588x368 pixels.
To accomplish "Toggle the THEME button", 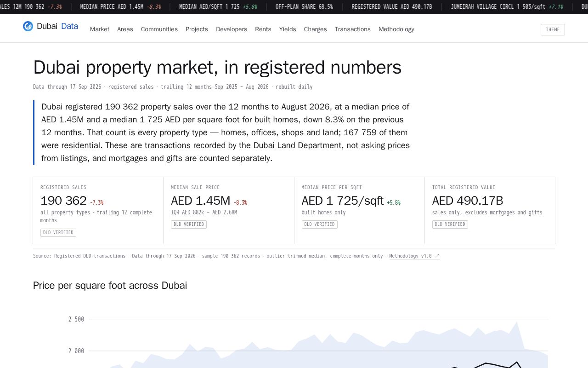I will click(553, 29).
